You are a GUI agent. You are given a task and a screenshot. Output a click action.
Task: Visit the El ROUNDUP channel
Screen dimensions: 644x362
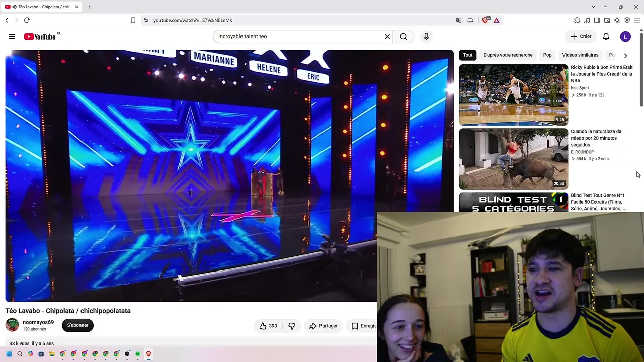[582, 152]
